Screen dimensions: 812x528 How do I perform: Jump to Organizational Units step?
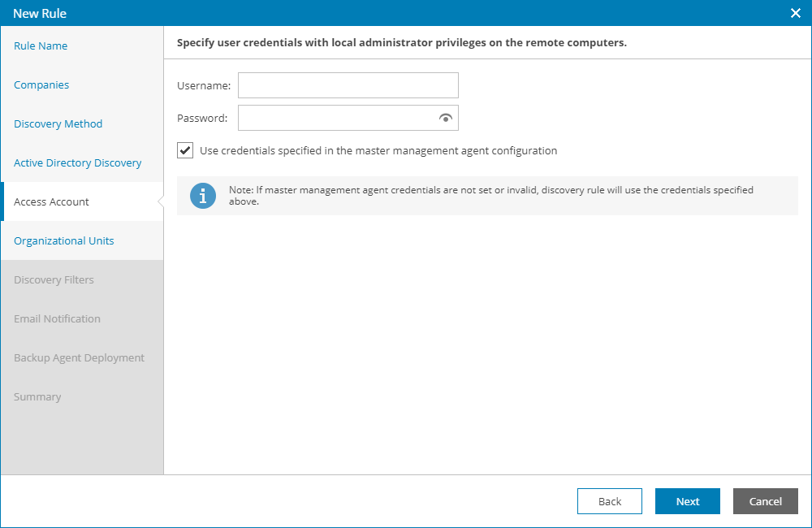64,241
